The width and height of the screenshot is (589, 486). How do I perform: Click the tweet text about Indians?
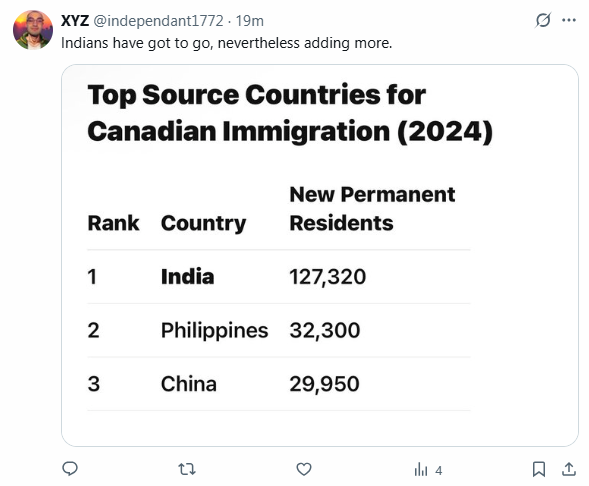227,43
